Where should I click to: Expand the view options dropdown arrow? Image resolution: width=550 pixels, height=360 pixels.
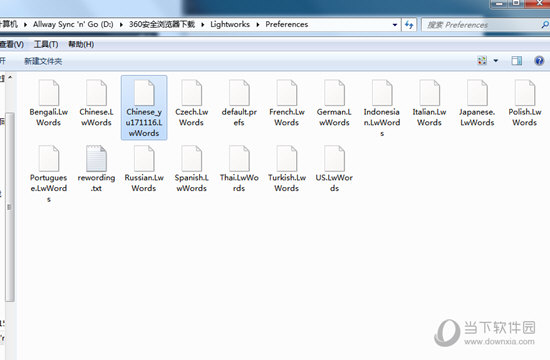click(496, 61)
